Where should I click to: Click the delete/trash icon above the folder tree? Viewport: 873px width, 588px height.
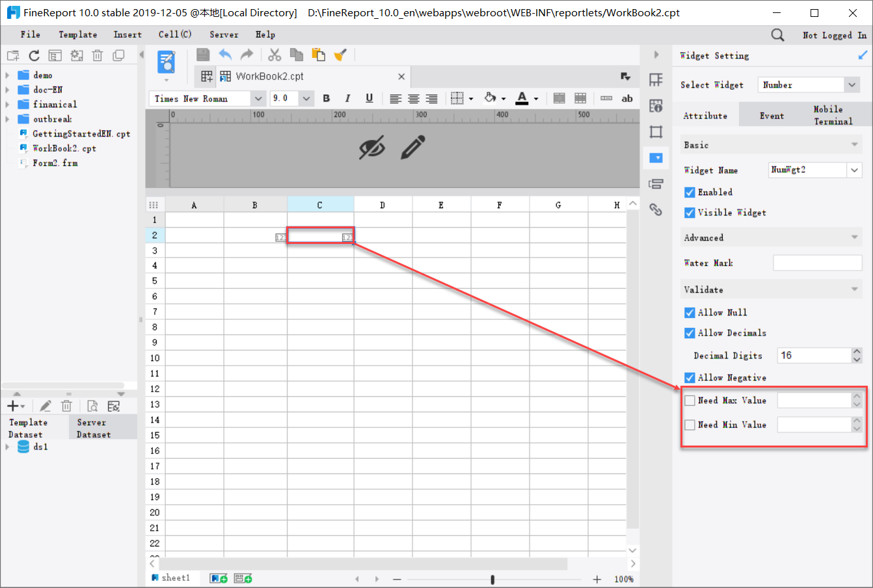coord(98,55)
